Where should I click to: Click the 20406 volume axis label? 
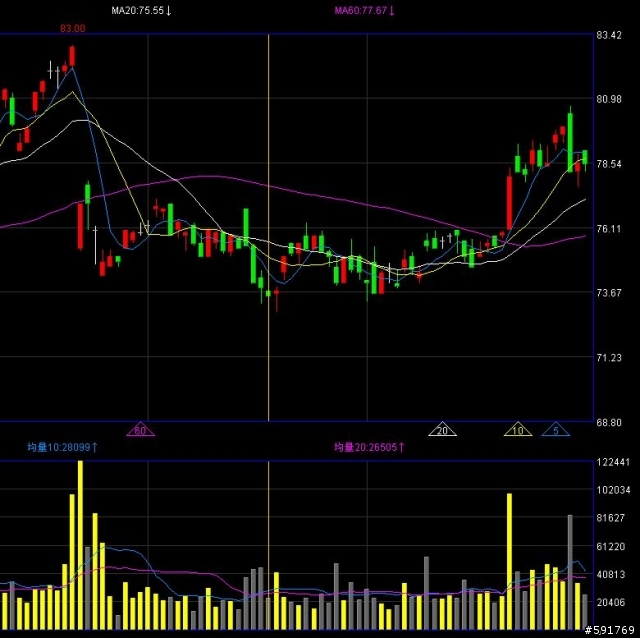tap(611, 602)
